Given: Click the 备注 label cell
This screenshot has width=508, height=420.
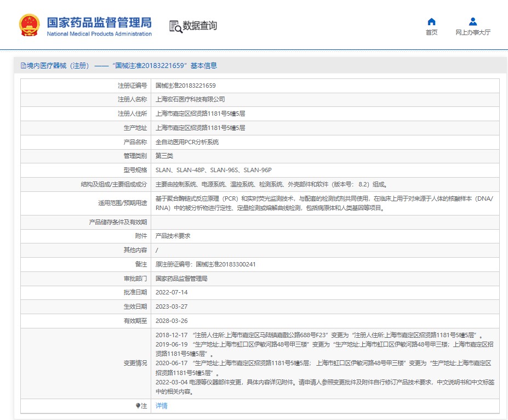Looking at the screenshot, I should coord(86,264).
